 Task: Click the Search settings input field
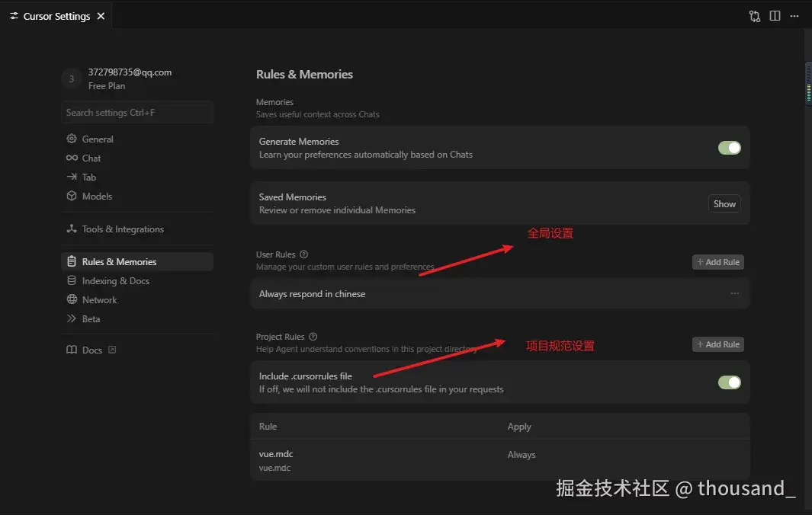[x=137, y=112]
